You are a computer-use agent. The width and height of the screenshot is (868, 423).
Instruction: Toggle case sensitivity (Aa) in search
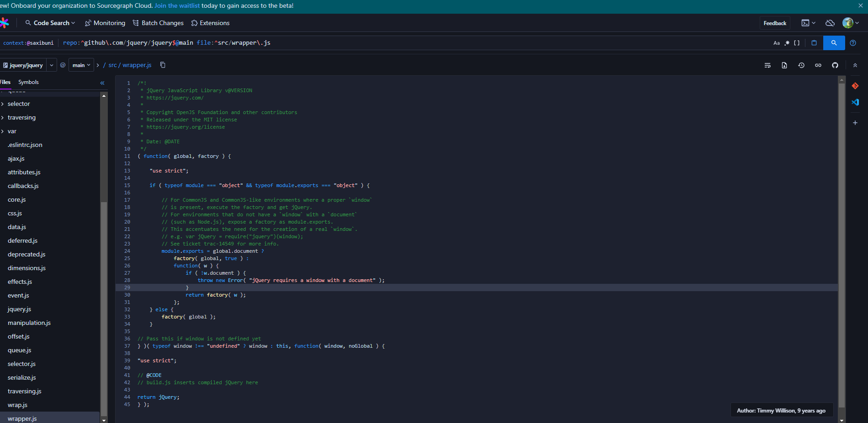[777, 43]
